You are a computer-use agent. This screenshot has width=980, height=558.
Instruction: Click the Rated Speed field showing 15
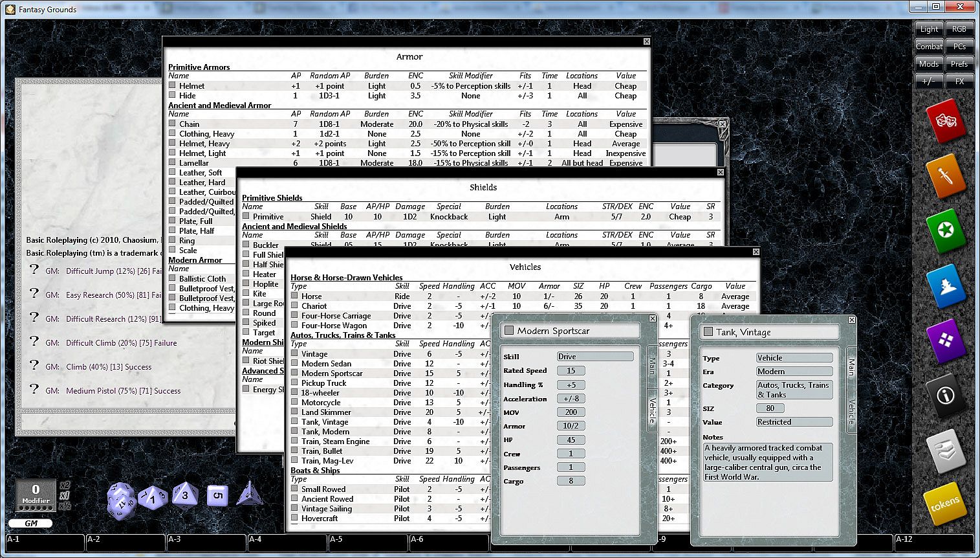pyautogui.click(x=571, y=371)
